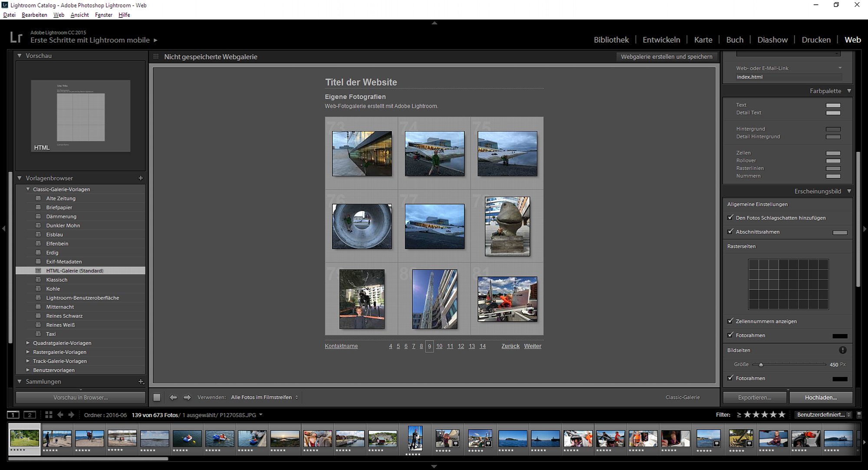868x470 pixels.
Task: Go to next photo with toolbar right arrow
Action: pyautogui.click(x=187, y=397)
